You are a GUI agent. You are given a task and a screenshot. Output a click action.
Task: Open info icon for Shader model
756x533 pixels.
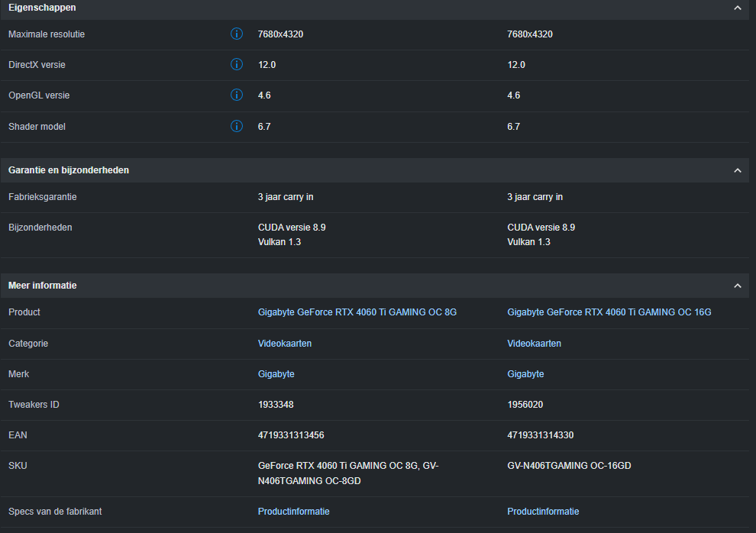pos(236,126)
